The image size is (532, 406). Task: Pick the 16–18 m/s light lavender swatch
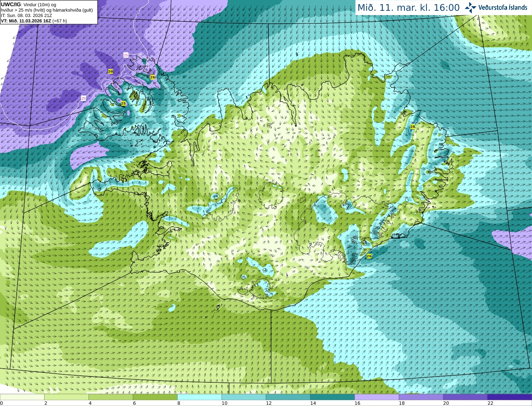(377, 397)
